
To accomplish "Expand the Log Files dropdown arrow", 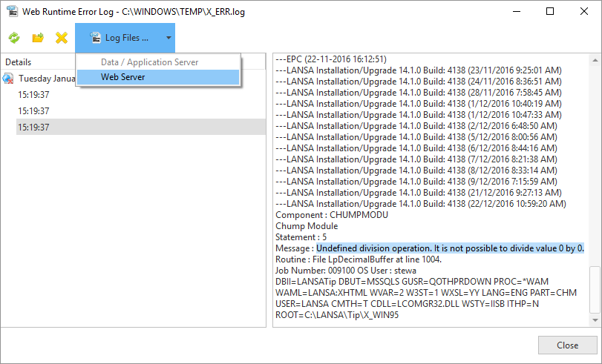I will [169, 37].
